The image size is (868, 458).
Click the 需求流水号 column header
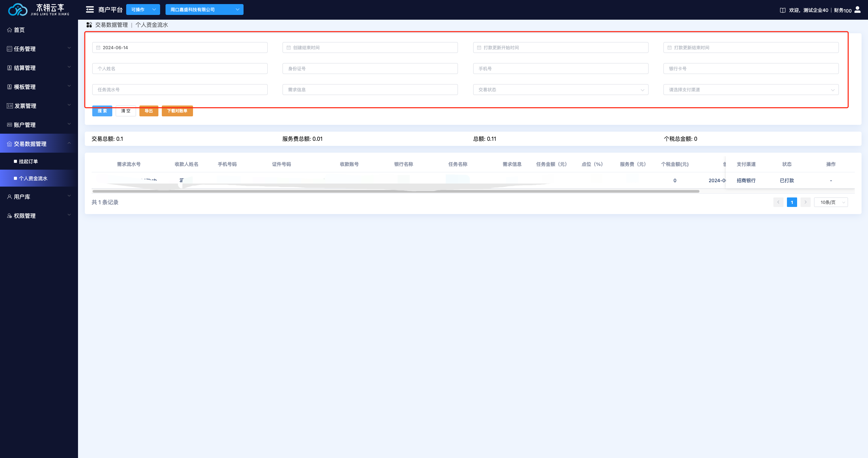129,164
